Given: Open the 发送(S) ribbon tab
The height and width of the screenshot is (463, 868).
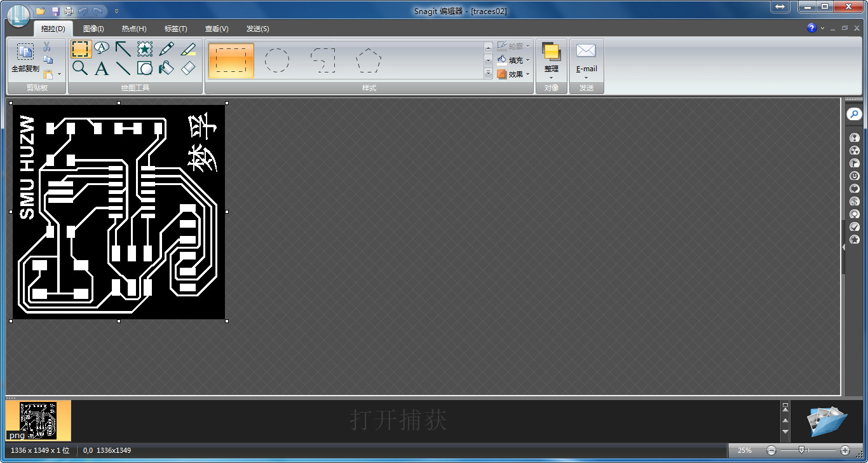Looking at the screenshot, I should 257,29.
